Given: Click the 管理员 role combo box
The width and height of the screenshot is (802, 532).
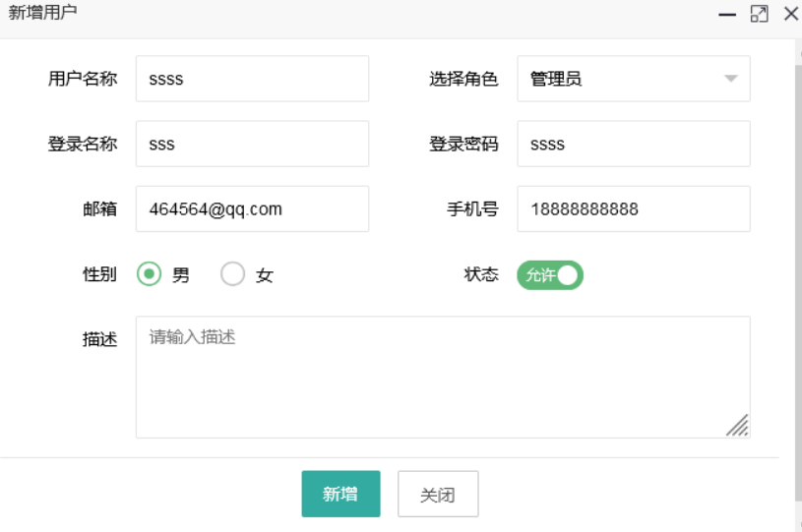Looking at the screenshot, I should (x=634, y=79).
